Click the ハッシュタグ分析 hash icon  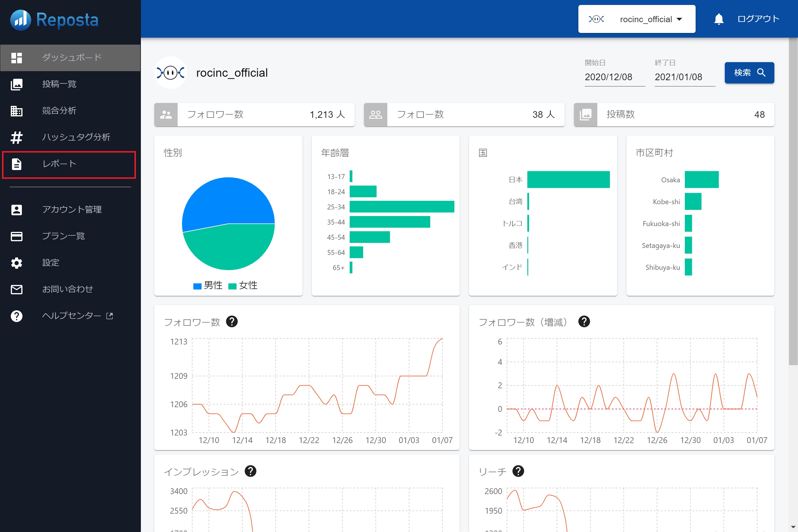point(17,137)
